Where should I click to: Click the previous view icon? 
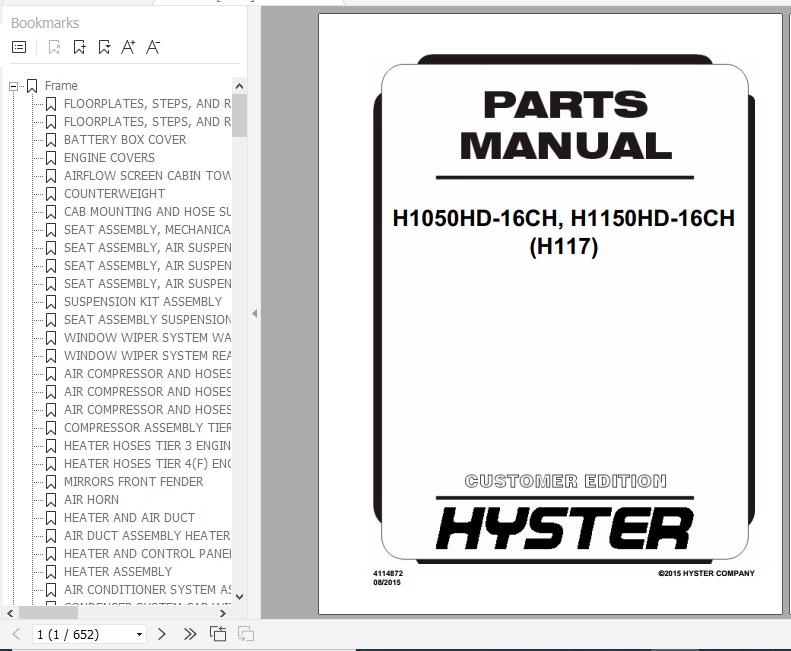[x=218, y=634]
